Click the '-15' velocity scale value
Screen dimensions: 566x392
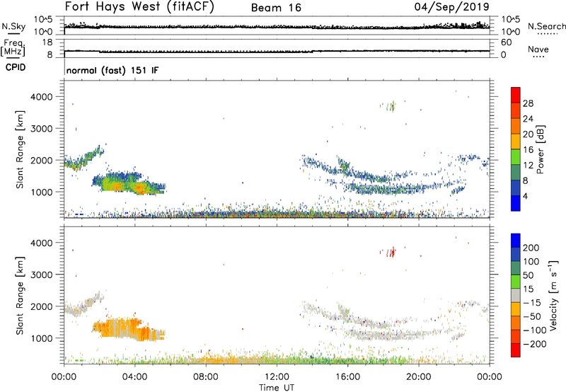coord(532,302)
